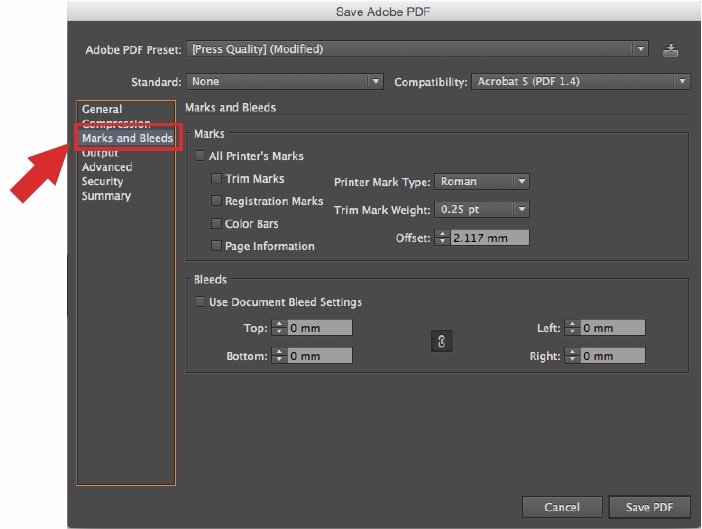Check the Page Information box
The image size is (702, 529).
coord(217,246)
